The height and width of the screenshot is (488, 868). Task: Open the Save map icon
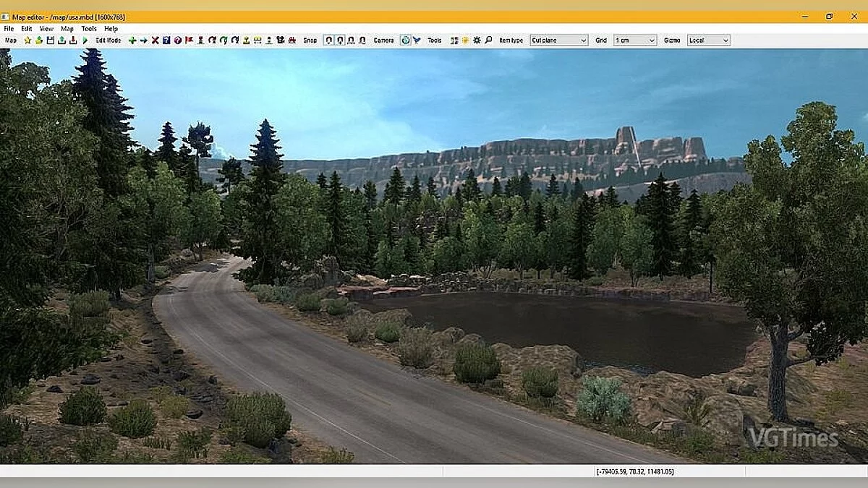tap(49, 40)
